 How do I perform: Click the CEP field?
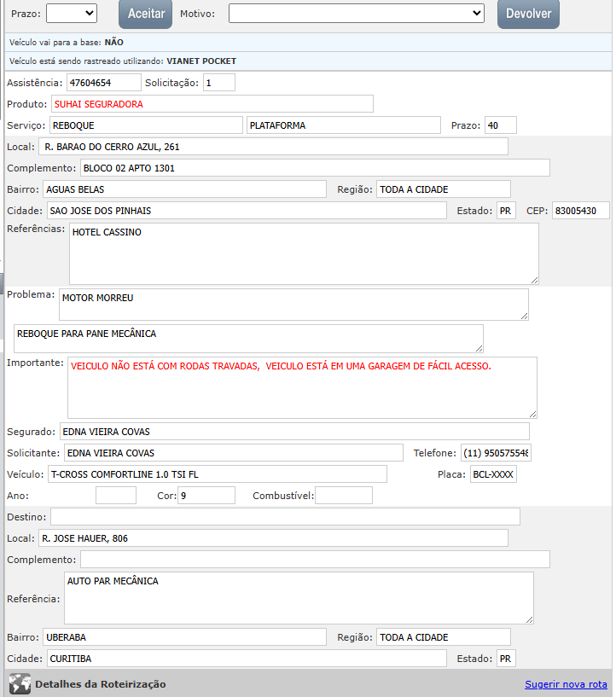580,211
